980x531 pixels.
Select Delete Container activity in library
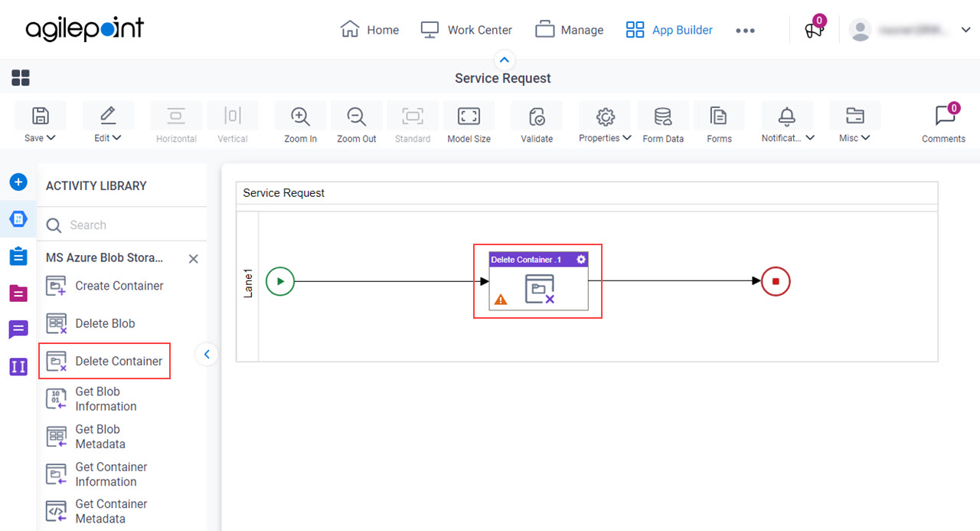pyautogui.click(x=104, y=361)
